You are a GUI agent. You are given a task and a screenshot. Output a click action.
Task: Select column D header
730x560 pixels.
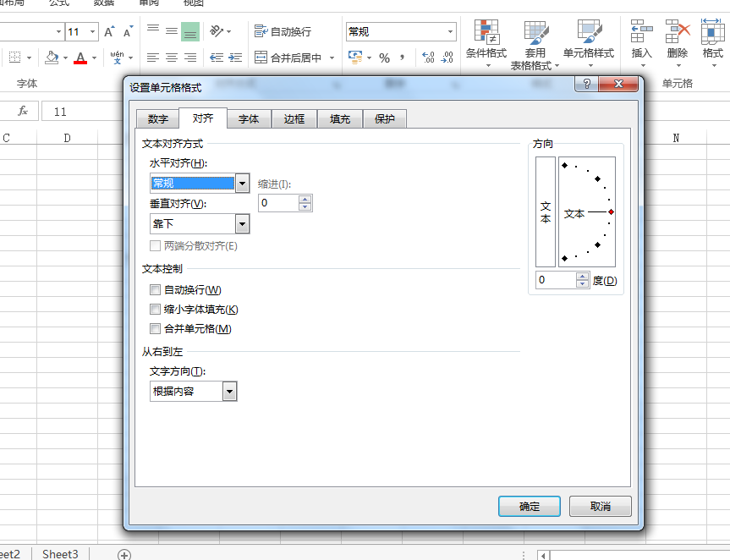(x=67, y=138)
